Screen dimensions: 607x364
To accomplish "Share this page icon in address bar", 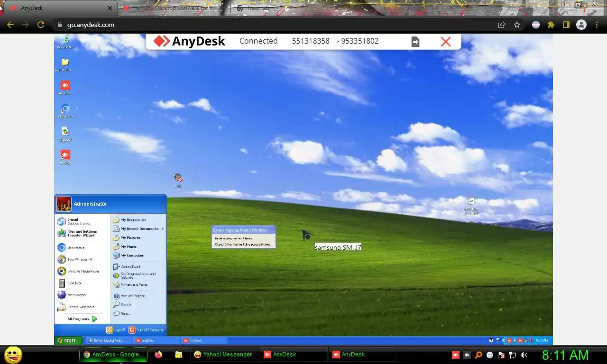I will click(502, 25).
